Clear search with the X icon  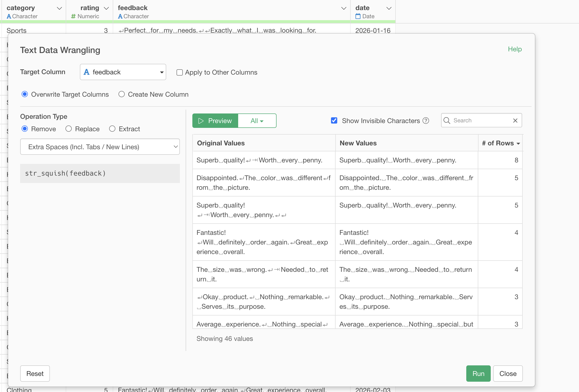[515, 121]
